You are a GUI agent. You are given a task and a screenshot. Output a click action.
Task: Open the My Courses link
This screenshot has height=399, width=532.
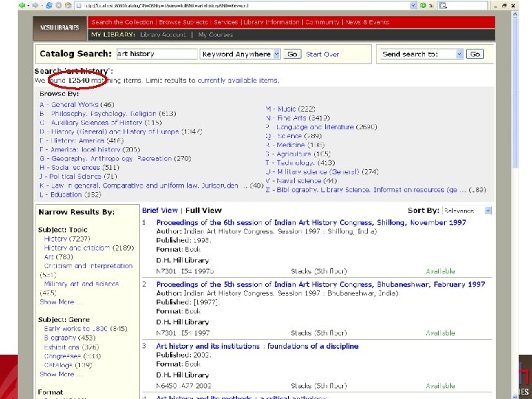pos(216,35)
